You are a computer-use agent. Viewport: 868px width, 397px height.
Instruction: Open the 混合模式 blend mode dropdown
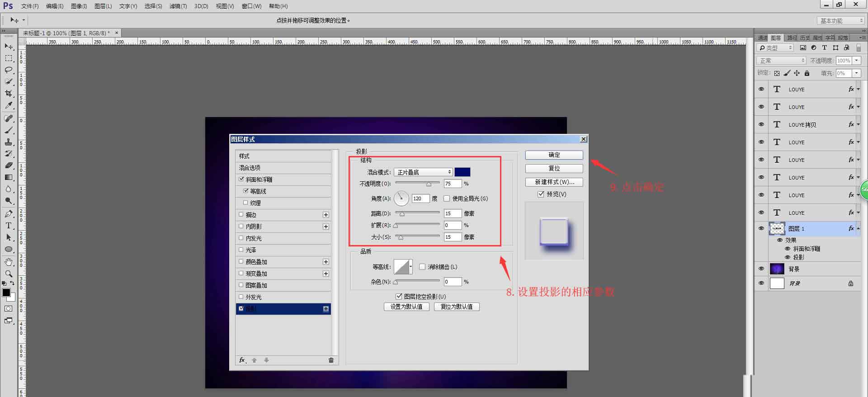pyautogui.click(x=423, y=172)
